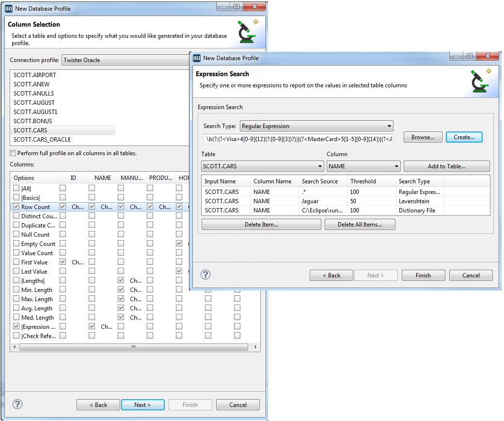Click the Create... button
Viewport: 504px width, 421px height.
[x=464, y=137]
